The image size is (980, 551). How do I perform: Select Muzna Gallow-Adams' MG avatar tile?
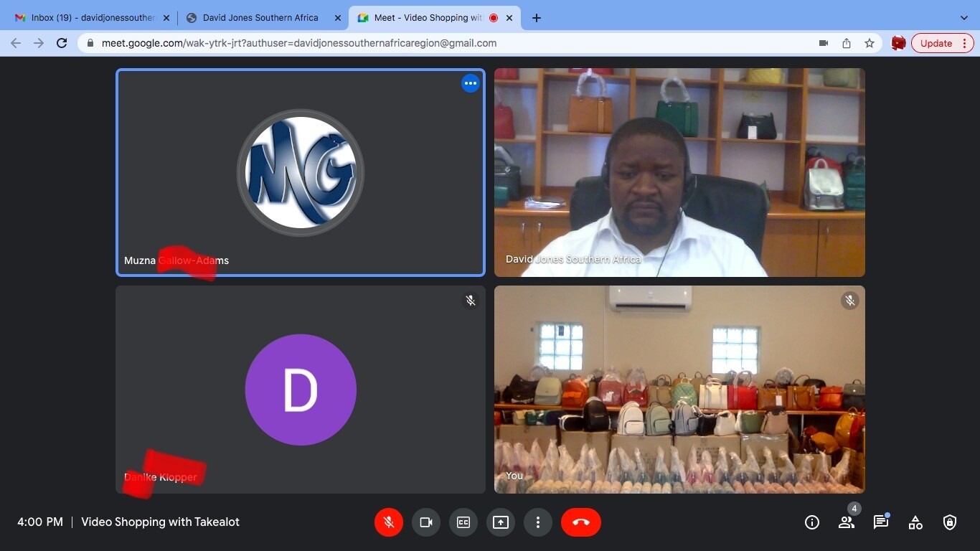301,172
